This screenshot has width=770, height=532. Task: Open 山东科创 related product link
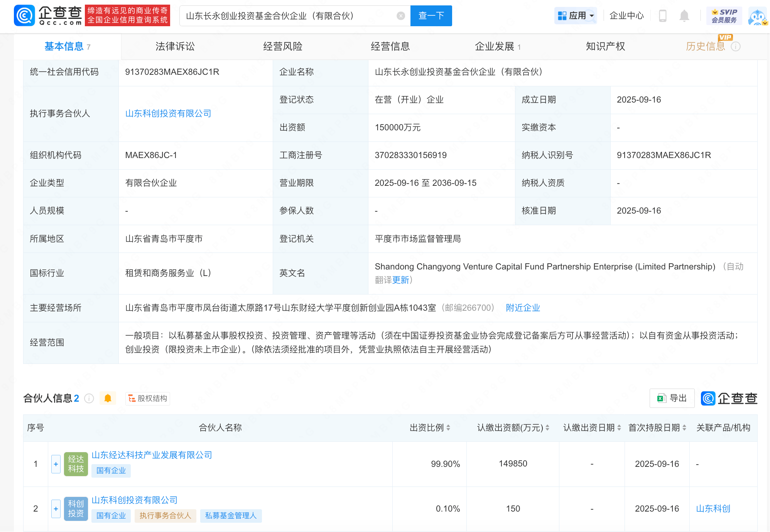pyautogui.click(x=713, y=508)
